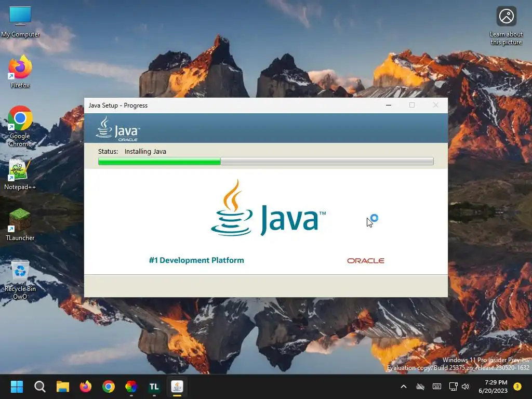Show hidden system tray icons
This screenshot has height=399, width=532.
(404, 387)
